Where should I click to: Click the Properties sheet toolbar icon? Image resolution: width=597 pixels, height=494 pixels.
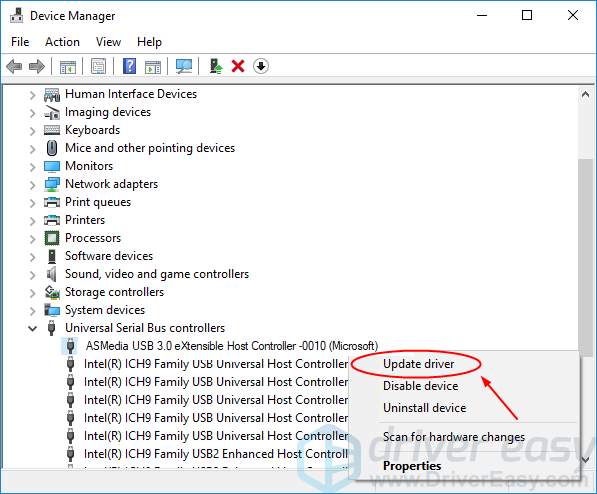point(99,66)
